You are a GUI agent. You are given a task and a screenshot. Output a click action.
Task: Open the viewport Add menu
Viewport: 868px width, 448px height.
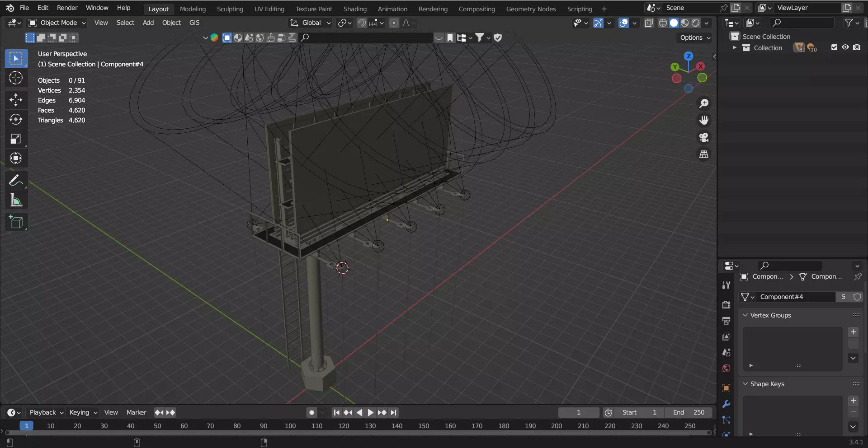click(x=148, y=23)
